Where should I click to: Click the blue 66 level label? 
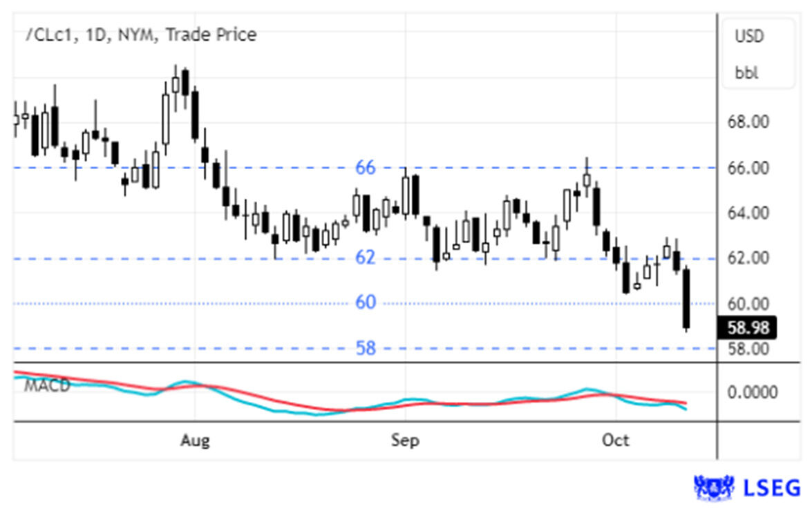(365, 167)
